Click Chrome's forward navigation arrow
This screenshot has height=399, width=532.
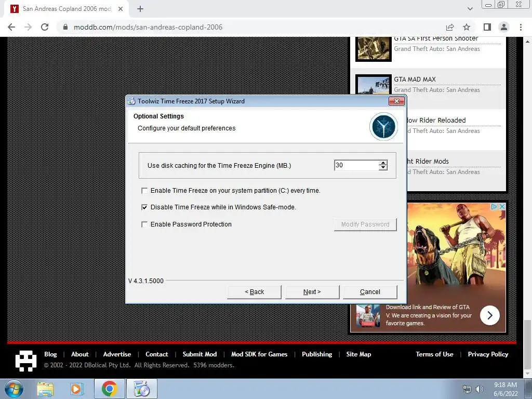[28, 27]
